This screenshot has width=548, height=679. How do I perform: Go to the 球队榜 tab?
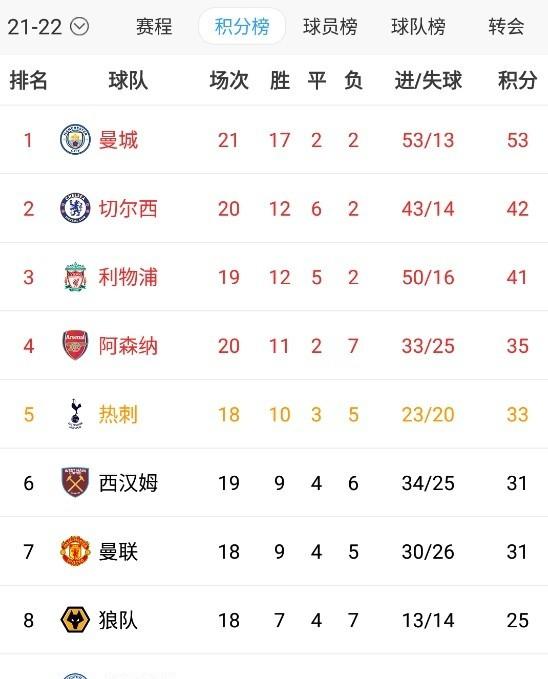point(418,27)
